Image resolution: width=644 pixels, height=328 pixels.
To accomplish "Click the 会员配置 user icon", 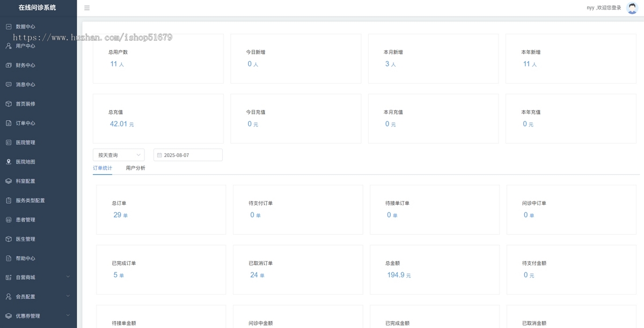I will point(9,296).
